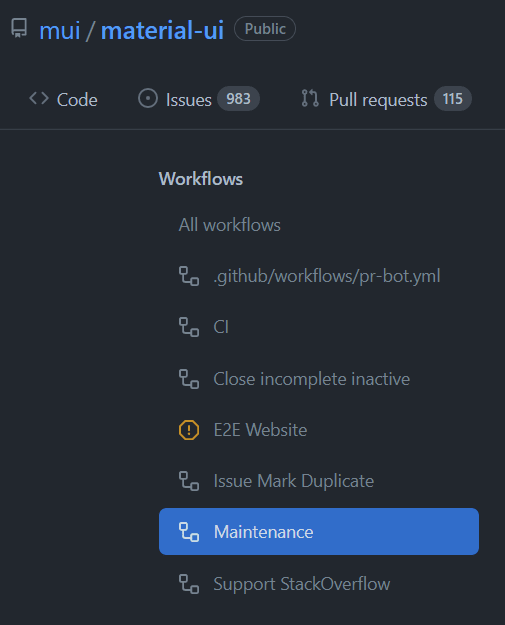Click the workflow icon beside Issue Mark Duplicate
Screen dimensions: 505x625
[x=189, y=481]
